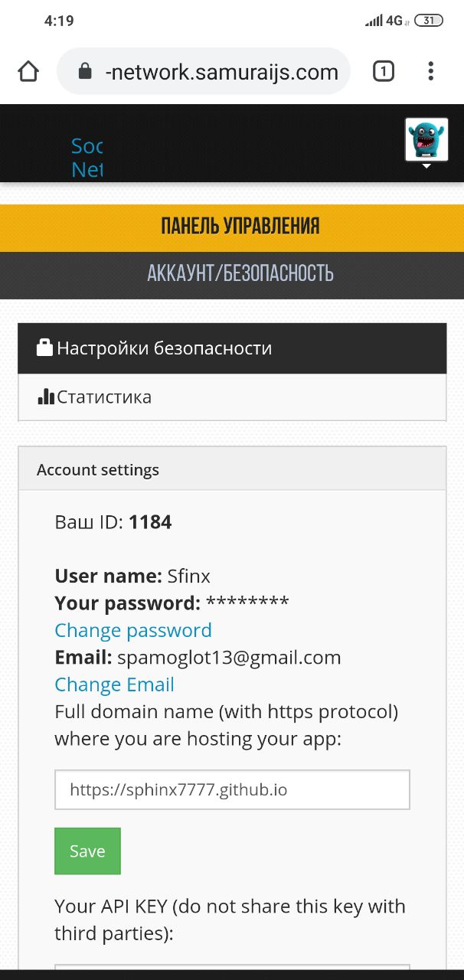Viewport: 464px width, 980px height.
Task: Tap the samuraijs.com URL address bar
Action: pyautogui.click(x=221, y=72)
